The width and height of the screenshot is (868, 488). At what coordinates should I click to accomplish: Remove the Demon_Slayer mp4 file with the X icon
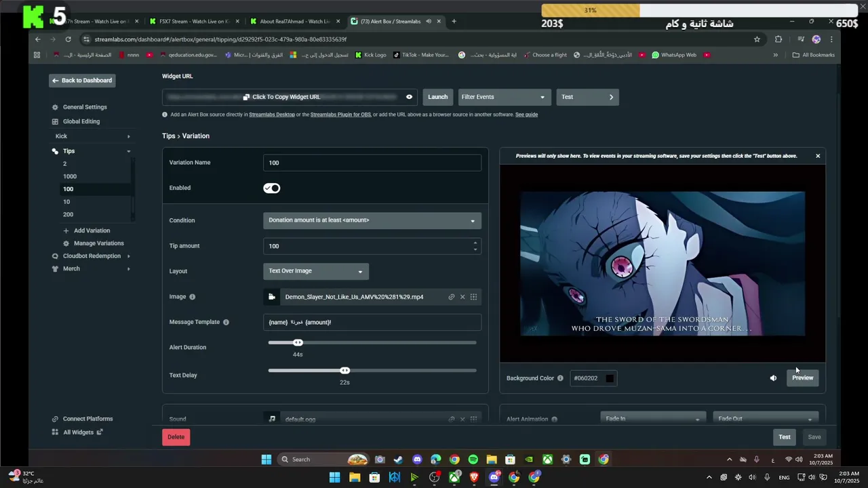[x=462, y=297]
